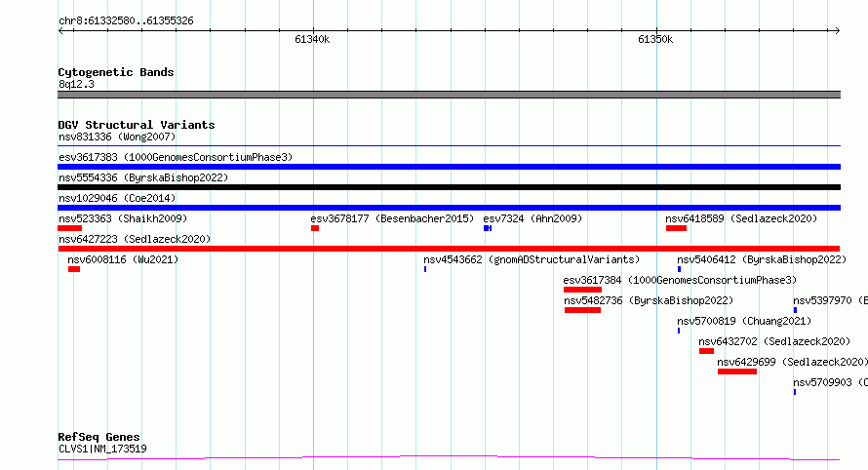Open variant nsv6432702 (Sedlazeck2020)
The height and width of the screenshot is (470, 868).
[774, 341]
